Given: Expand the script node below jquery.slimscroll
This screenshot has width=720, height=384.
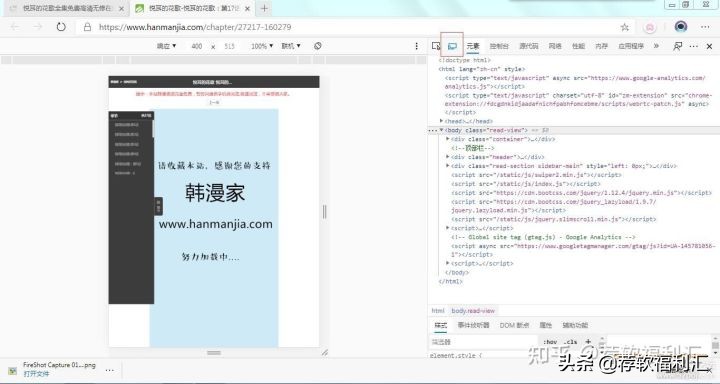Looking at the screenshot, I should pos(448,228).
